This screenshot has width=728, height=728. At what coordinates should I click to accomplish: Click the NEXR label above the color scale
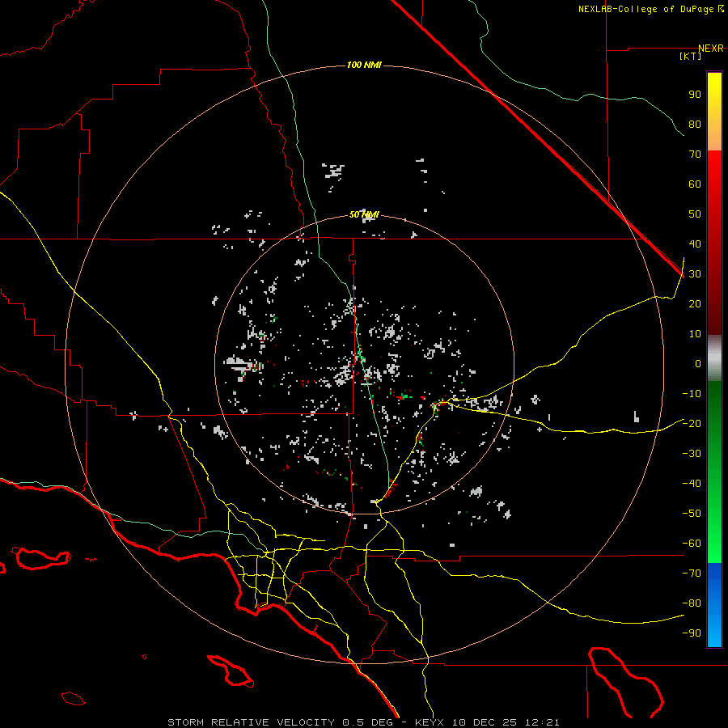711,49
